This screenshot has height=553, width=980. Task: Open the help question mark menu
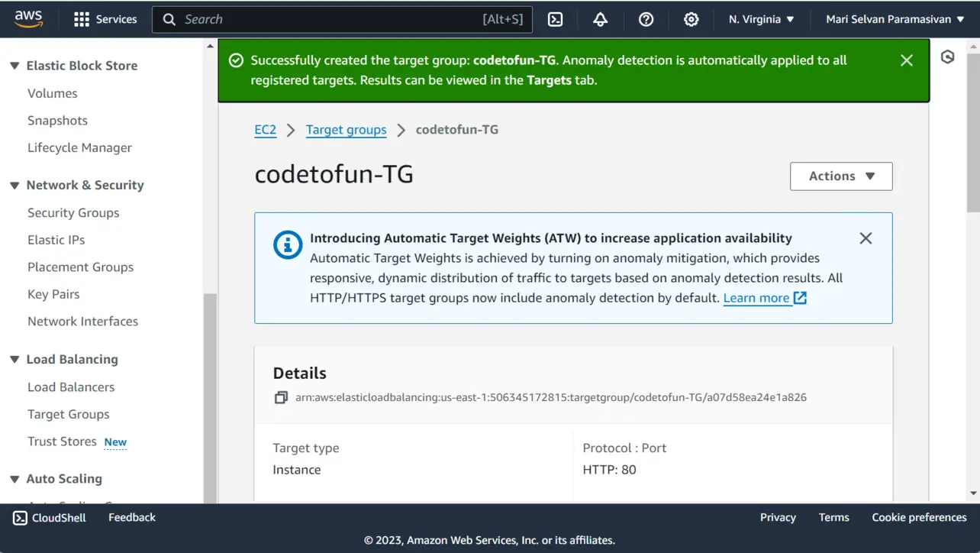point(646,19)
